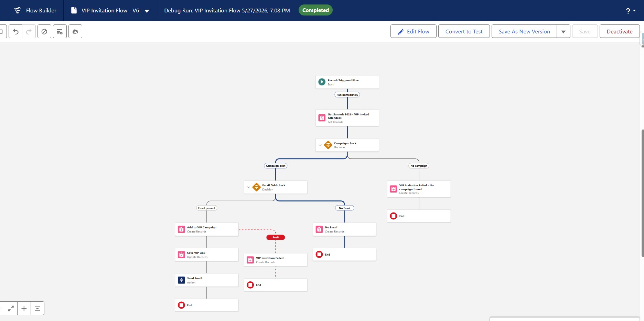Go to Flow Builder home
The height and width of the screenshot is (321, 644).
(x=35, y=11)
